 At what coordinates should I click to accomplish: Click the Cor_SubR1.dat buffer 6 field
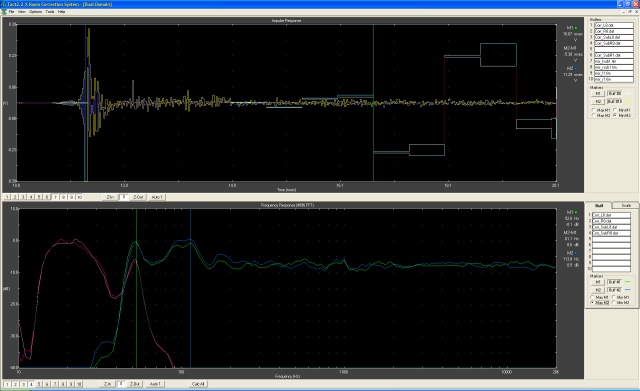coord(614,55)
